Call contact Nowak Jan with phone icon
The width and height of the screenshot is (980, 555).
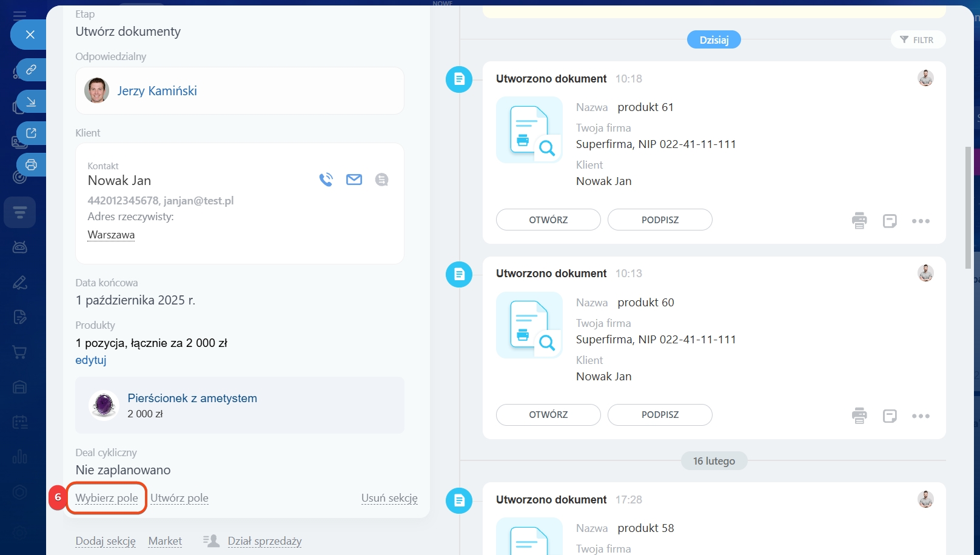click(326, 180)
